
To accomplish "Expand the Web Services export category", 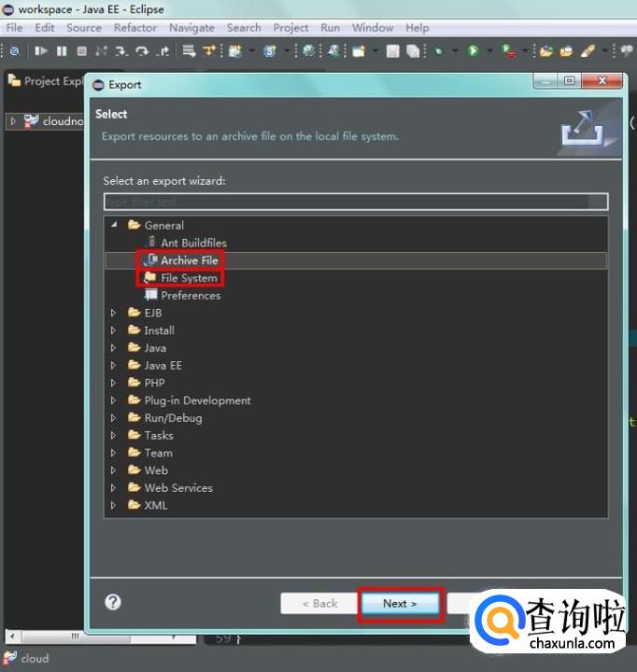I will click(x=113, y=488).
